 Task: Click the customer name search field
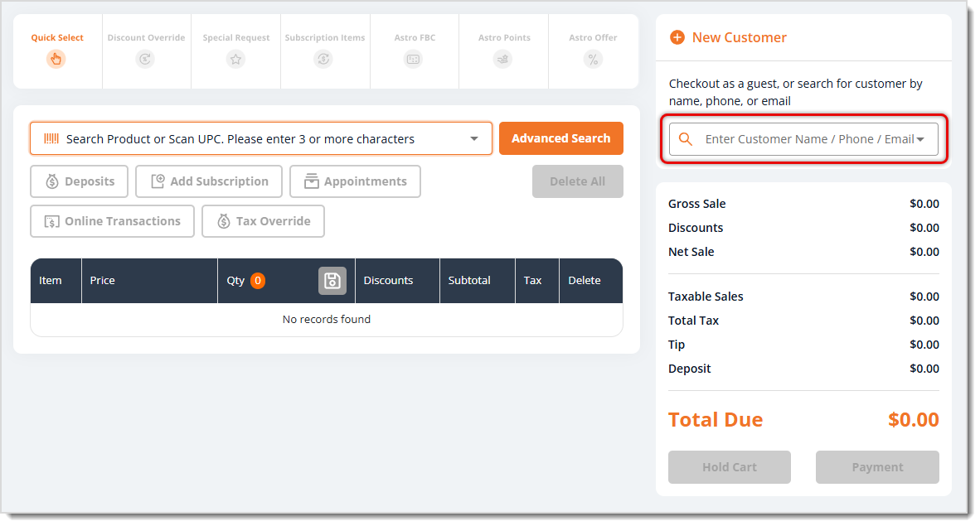[x=803, y=139]
